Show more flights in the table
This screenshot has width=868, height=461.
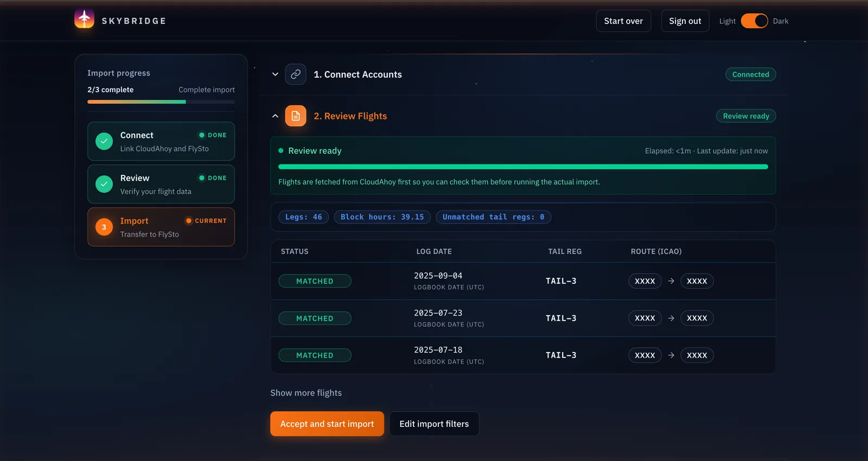tap(306, 393)
